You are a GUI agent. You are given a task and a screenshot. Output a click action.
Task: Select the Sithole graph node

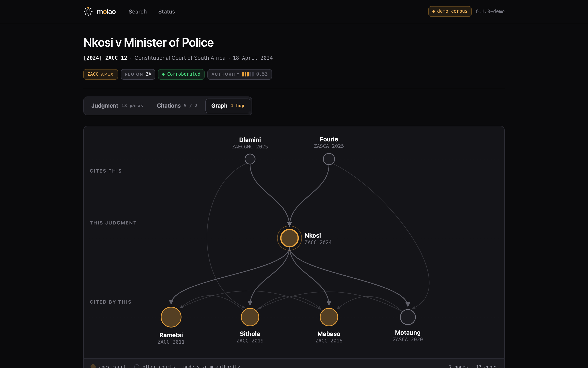[250, 317]
